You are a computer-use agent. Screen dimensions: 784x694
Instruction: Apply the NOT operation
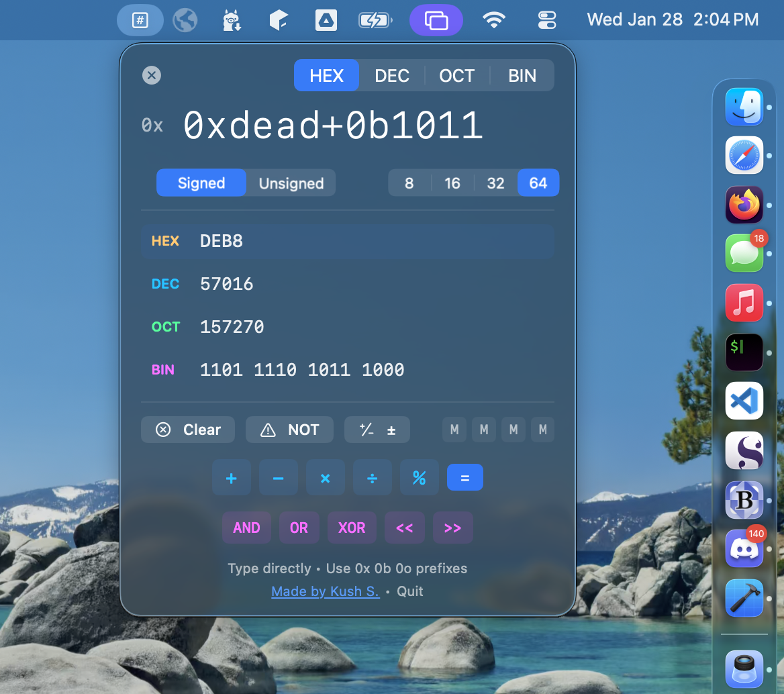289,430
